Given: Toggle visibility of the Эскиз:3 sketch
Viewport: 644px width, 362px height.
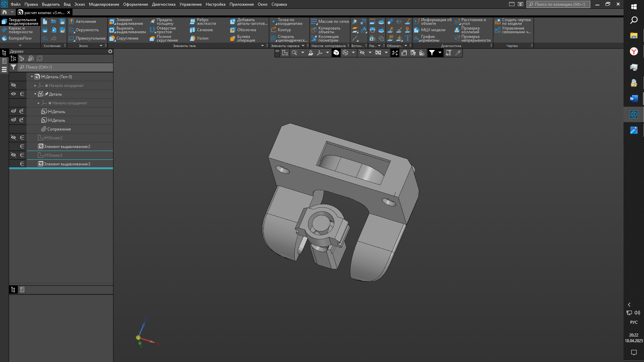Looking at the screenshot, I should (x=13, y=155).
